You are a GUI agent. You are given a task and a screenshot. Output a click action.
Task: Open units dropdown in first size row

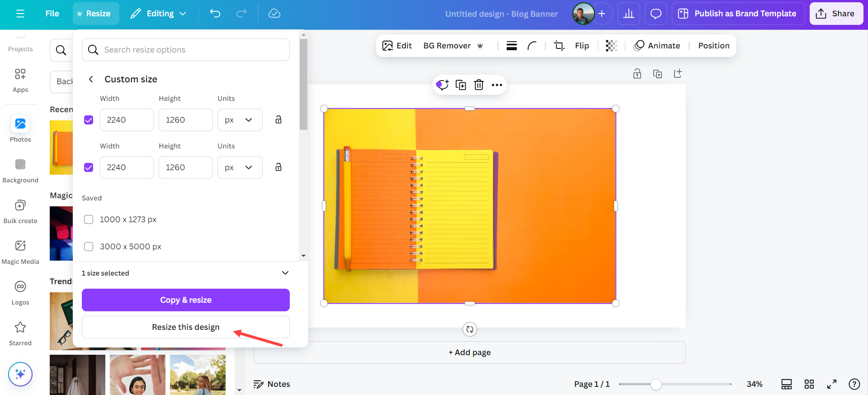pos(240,120)
